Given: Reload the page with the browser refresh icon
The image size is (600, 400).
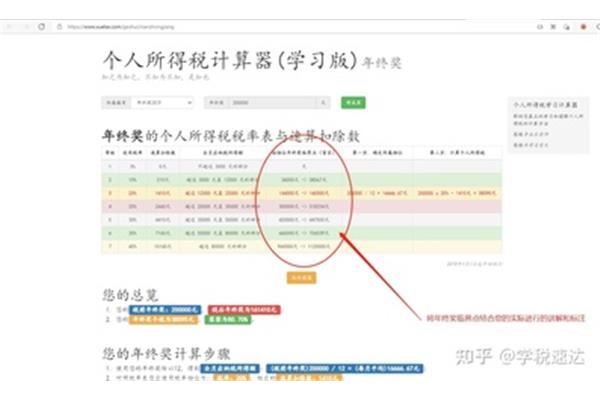Looking at the screenshot, I should coord(41,27).
